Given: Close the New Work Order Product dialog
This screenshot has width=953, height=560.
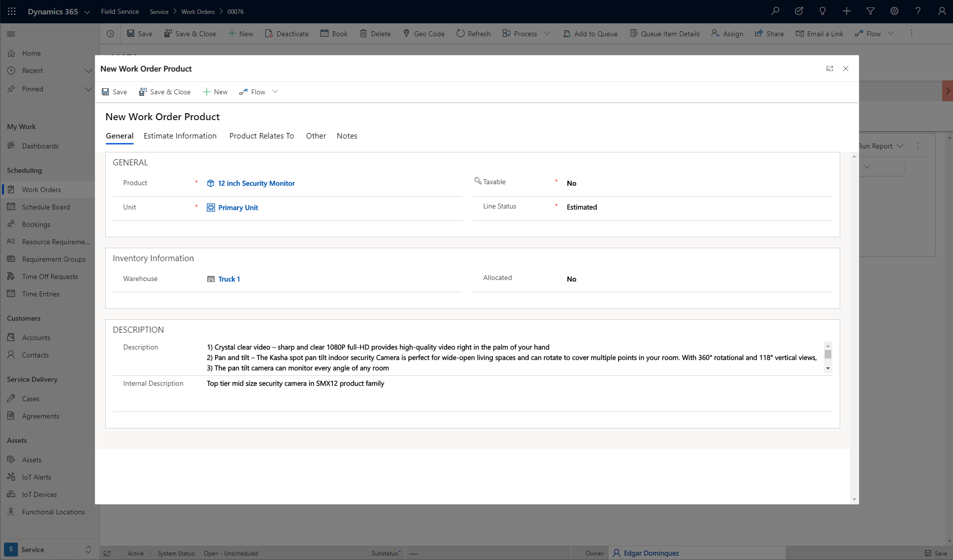Looking at the screenshot, I should pyautogui.click(x=846, y=69).
